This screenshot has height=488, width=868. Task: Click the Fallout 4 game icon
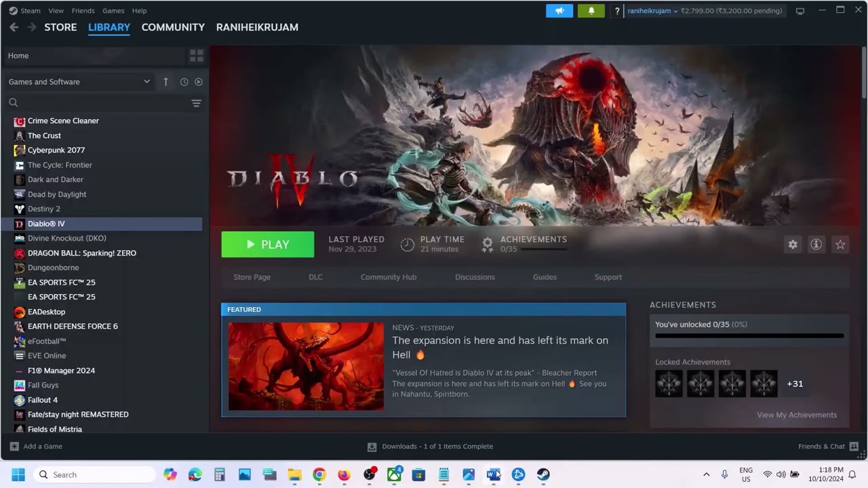(20, 400)
